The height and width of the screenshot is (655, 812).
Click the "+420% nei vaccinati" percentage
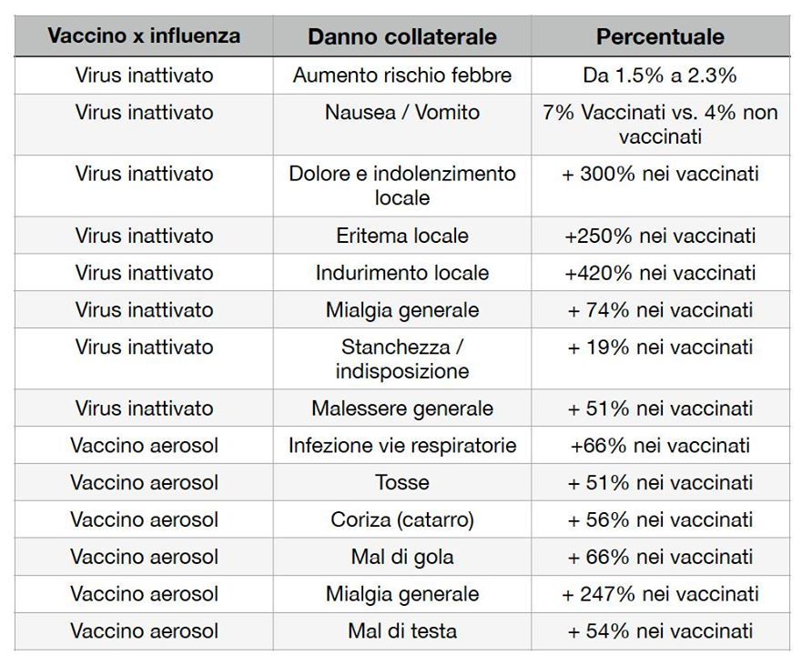(660, 273)
